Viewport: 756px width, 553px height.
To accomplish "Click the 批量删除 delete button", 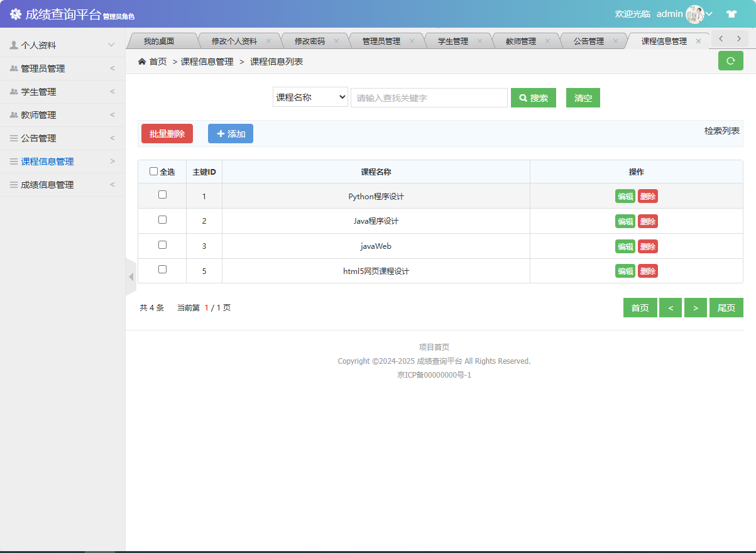I will click(167, 133).
